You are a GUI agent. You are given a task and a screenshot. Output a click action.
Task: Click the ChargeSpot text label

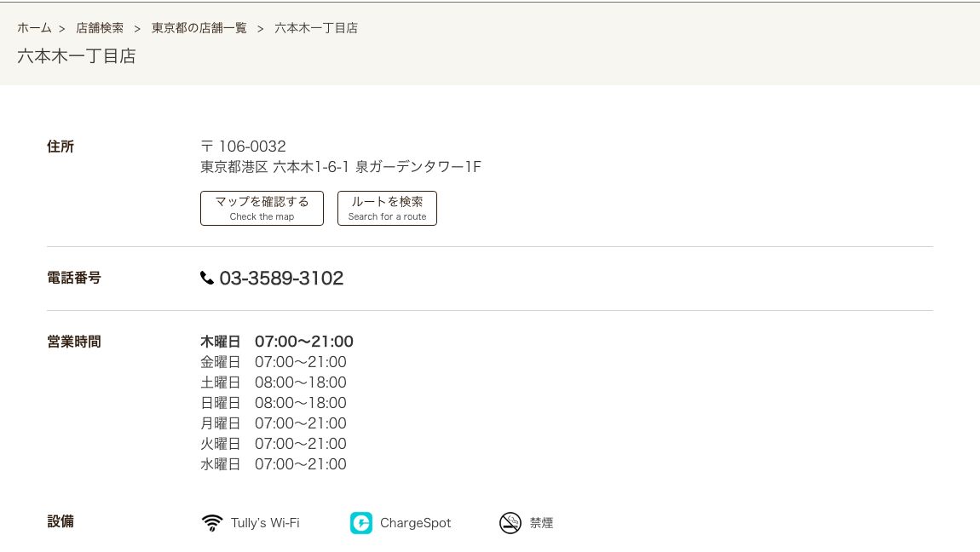(416, 523)
